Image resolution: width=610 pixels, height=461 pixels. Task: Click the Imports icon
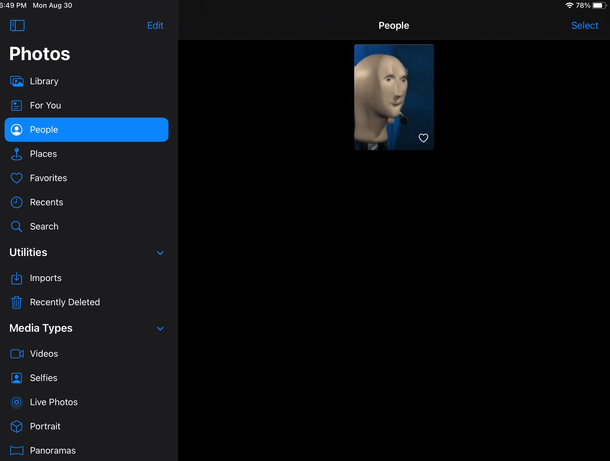16,278
